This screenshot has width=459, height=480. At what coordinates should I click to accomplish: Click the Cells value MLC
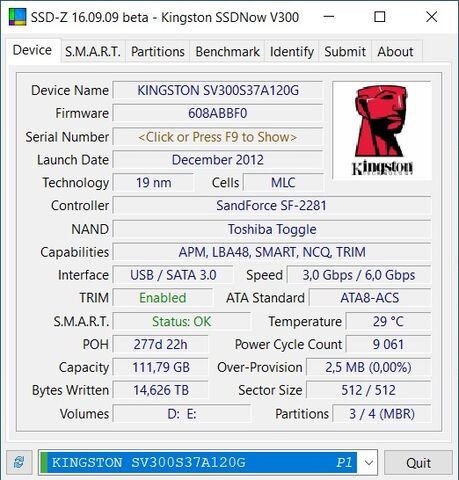283,183
